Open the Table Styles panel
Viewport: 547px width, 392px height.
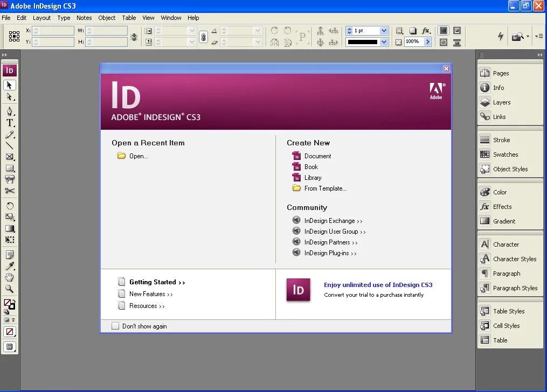click(510, 311)
